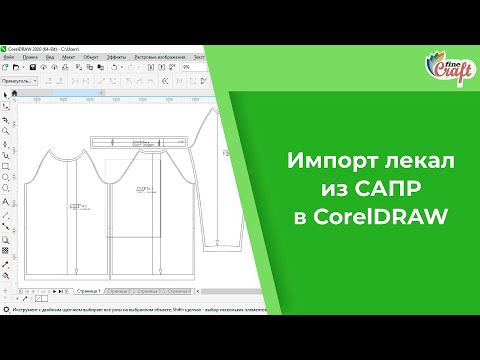Open the selection mode dropdown "Прямоуголь..."

click(19, 81)
